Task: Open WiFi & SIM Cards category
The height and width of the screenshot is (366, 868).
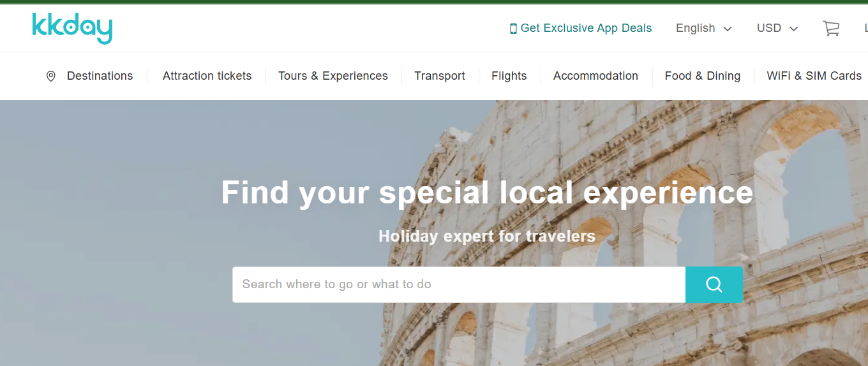Action: [814, 76]
